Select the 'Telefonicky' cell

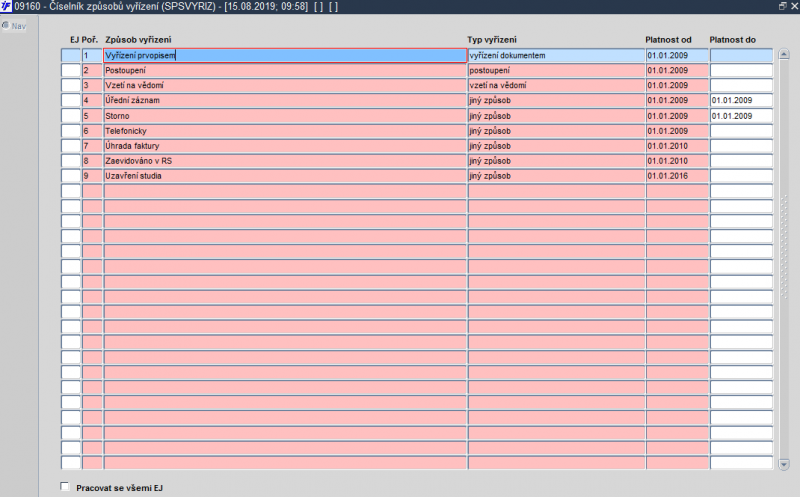coord(285,131)
